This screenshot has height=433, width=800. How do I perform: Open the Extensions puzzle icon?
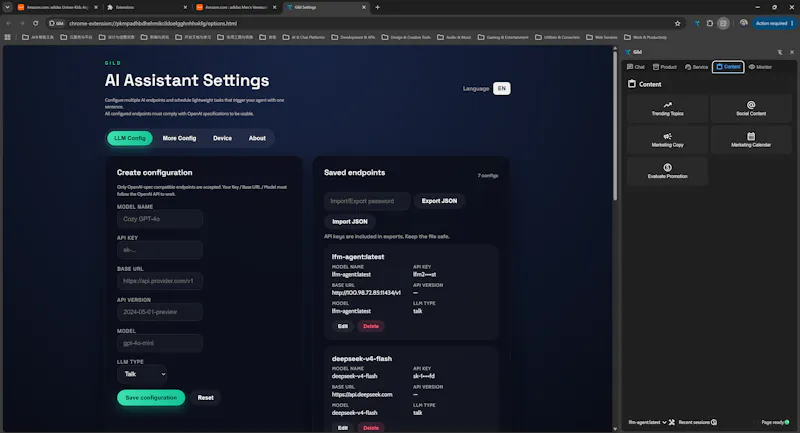pyautogui.click(x=710, y=23)
